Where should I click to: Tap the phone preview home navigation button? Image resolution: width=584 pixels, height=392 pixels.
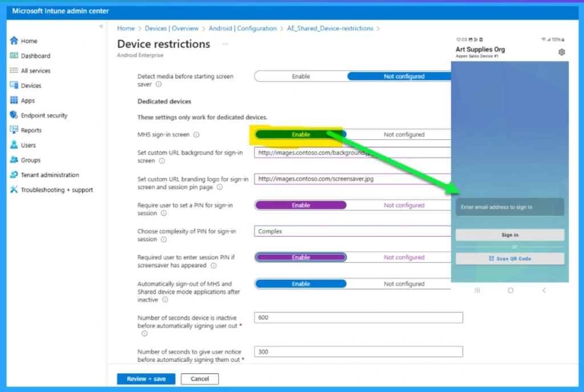(x=510, y=290)
